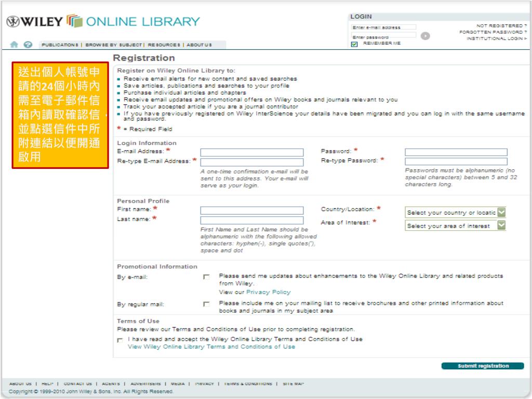The width and height of the screenshot is (532, 399).
Task: Click the Login Information section heading
Action: [x=147, y=143]
